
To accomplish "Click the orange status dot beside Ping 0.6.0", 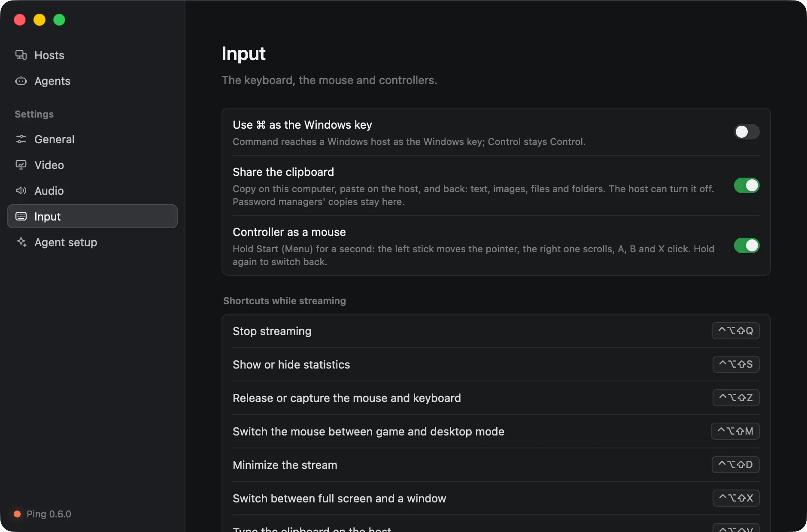I will pyautogui.click(x=17, y=514).
